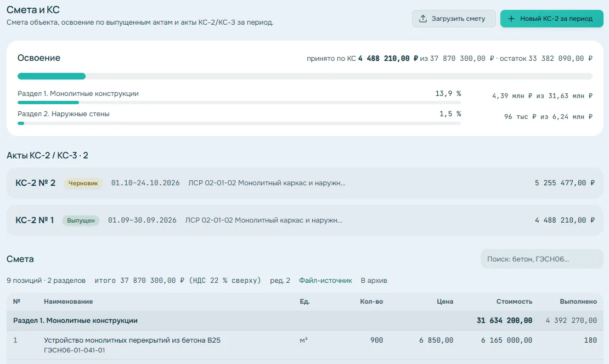Open the Файл-источник link
The width and height of the screenshot is (609, 364).
[x=325, y=281]
